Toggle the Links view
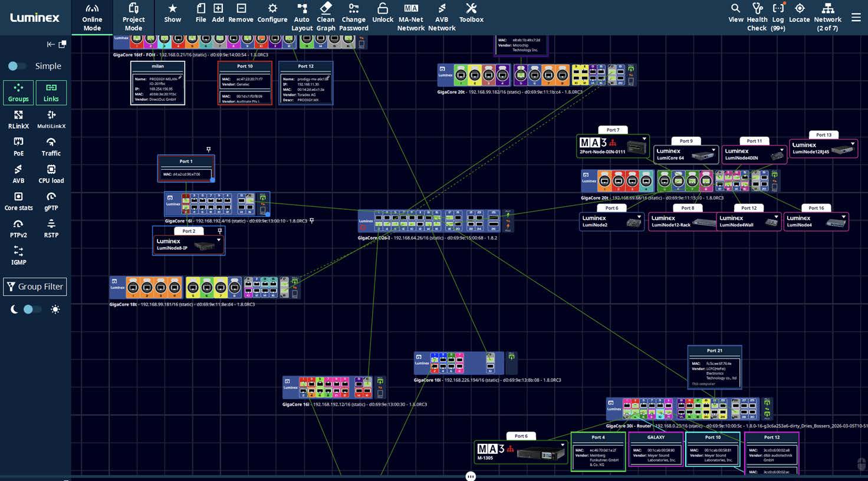 pos(51,93)
